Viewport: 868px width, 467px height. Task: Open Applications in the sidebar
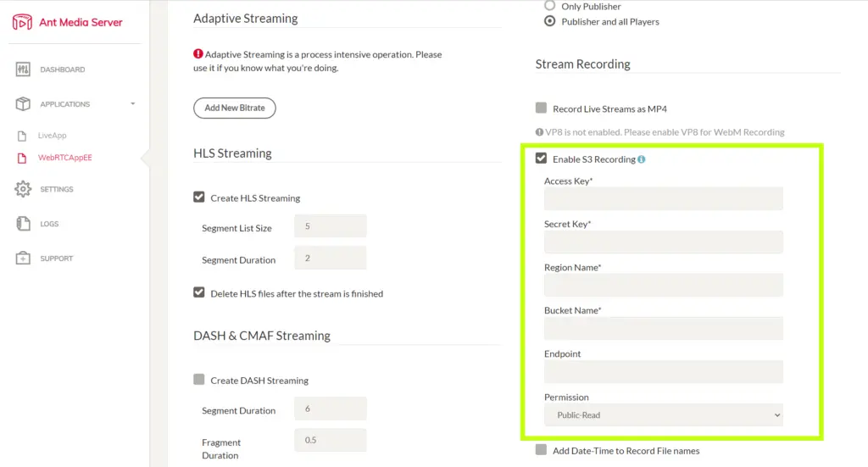click(64, 104)
